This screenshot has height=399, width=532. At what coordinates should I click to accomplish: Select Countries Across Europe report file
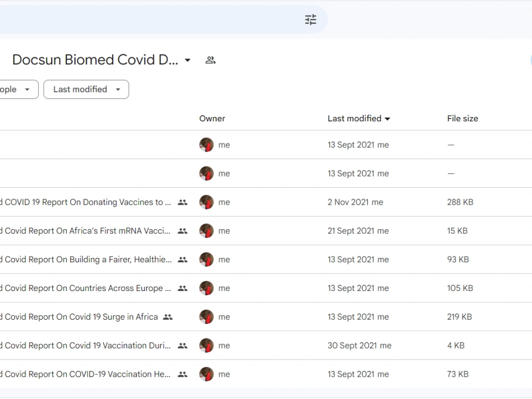[x=86, y=288]
